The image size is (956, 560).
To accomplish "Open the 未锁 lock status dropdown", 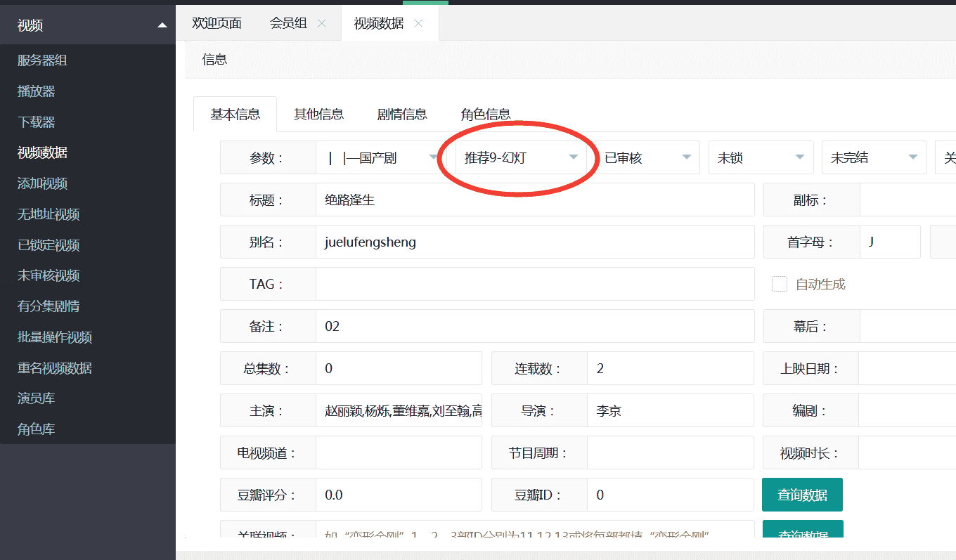I will point(759,157).
